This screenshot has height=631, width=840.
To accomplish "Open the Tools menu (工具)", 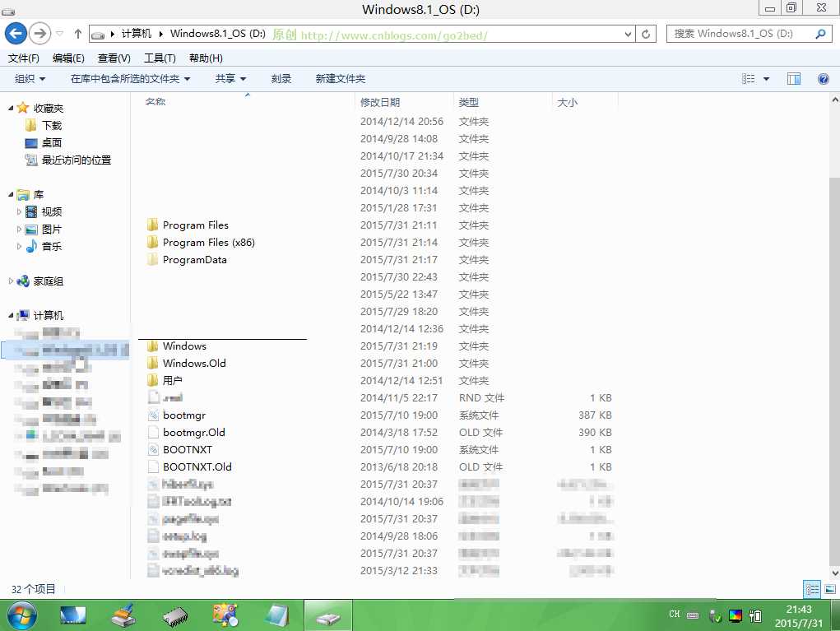I will click(160, 58).
